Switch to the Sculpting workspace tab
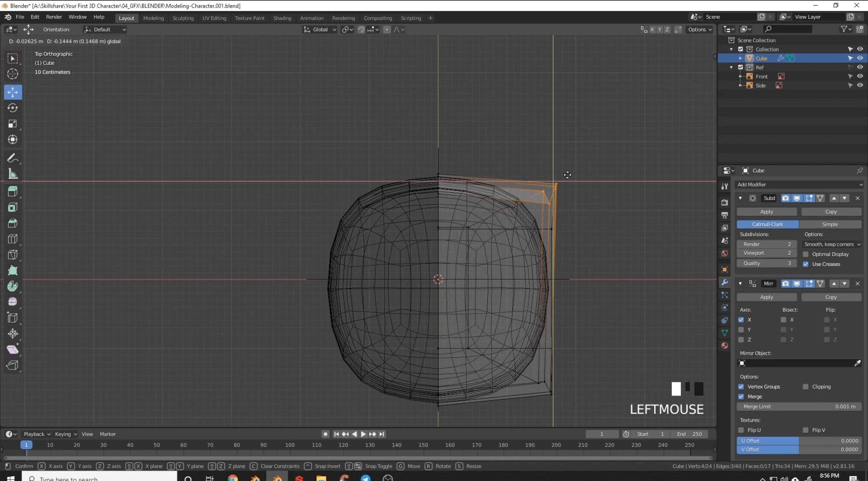The image size is (868, 481). click(x=183, y=18)
